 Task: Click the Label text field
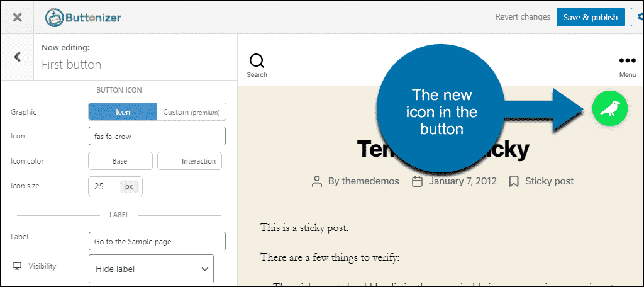pos(157,241)
